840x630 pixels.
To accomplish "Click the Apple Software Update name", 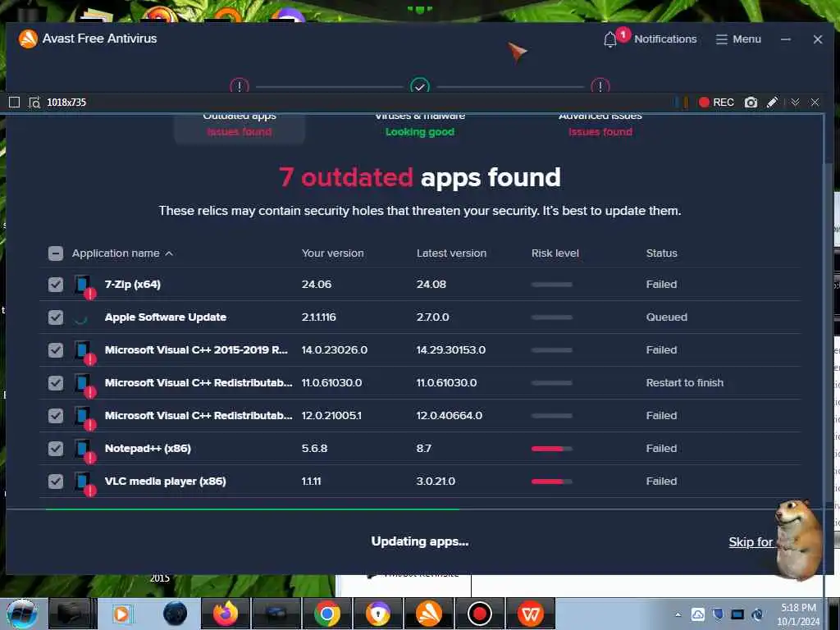I will (x=166, y=317).
